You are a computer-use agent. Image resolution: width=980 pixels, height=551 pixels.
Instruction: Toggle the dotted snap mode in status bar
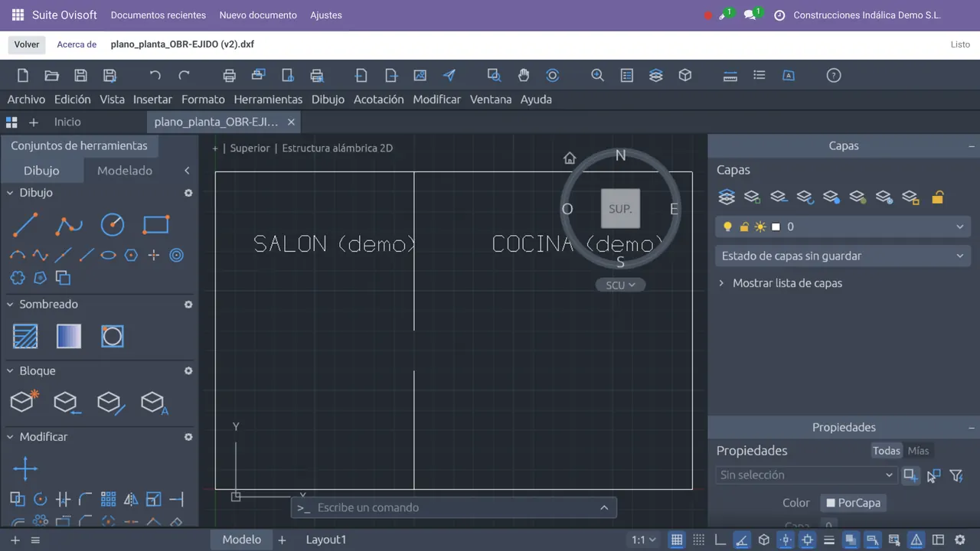(x=698, y=540)
